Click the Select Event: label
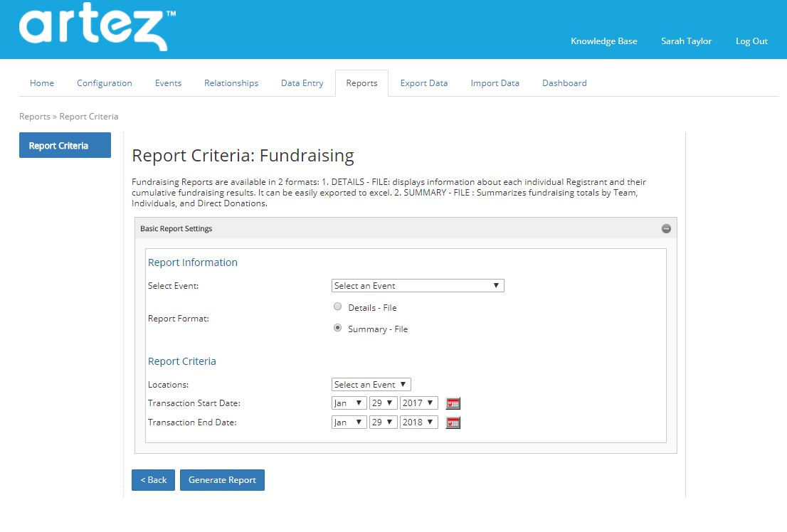 173,286
